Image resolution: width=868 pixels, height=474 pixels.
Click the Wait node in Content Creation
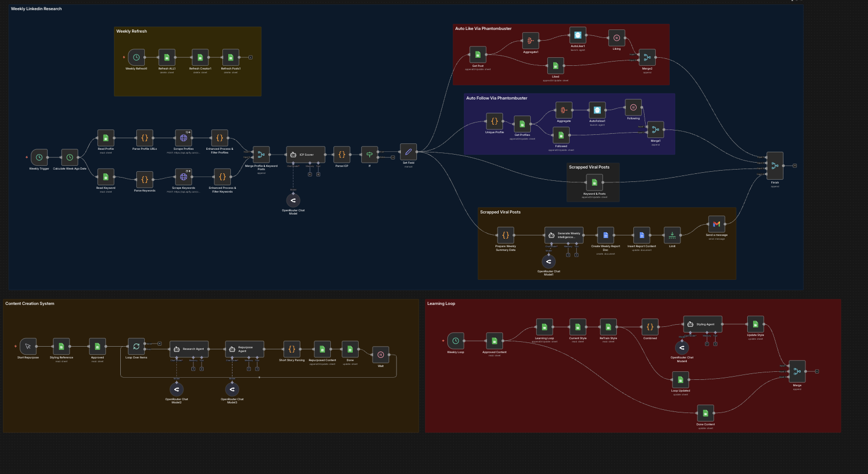(x=381, y=355)
